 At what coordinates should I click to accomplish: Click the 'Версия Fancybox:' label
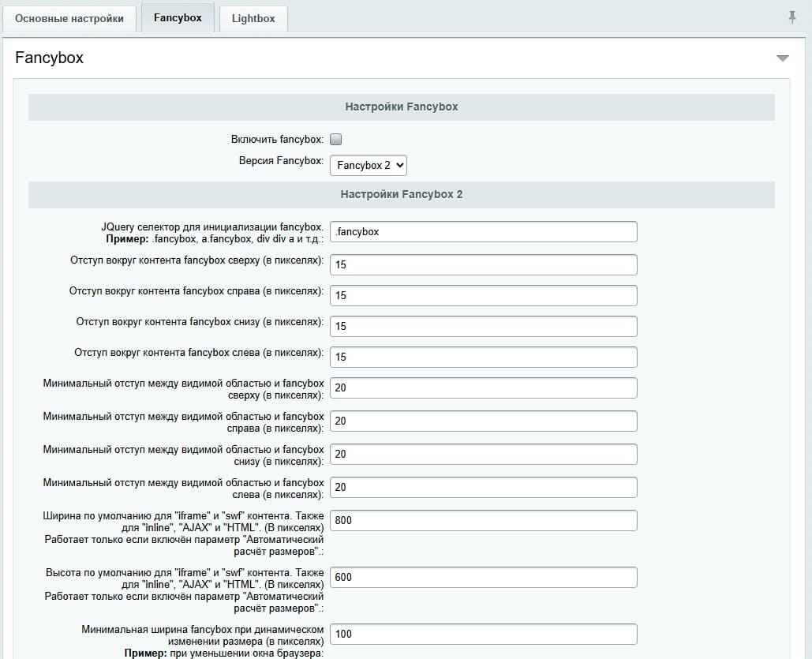281,160
